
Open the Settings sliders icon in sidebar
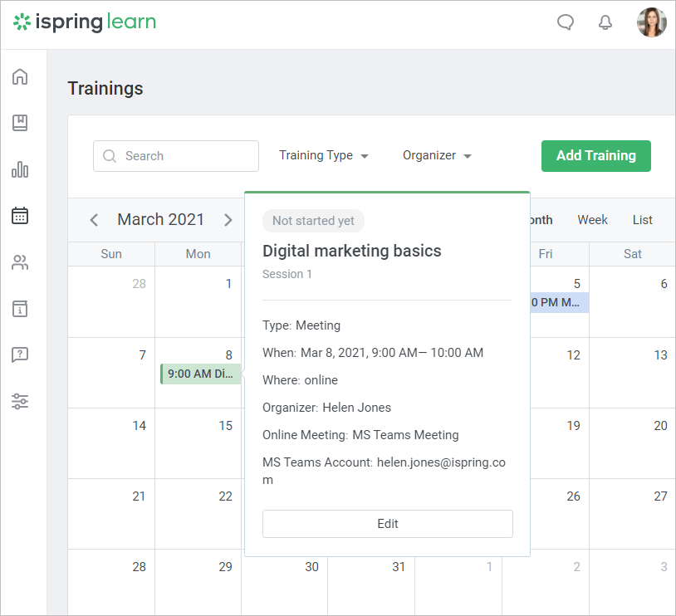click(20, 402)
